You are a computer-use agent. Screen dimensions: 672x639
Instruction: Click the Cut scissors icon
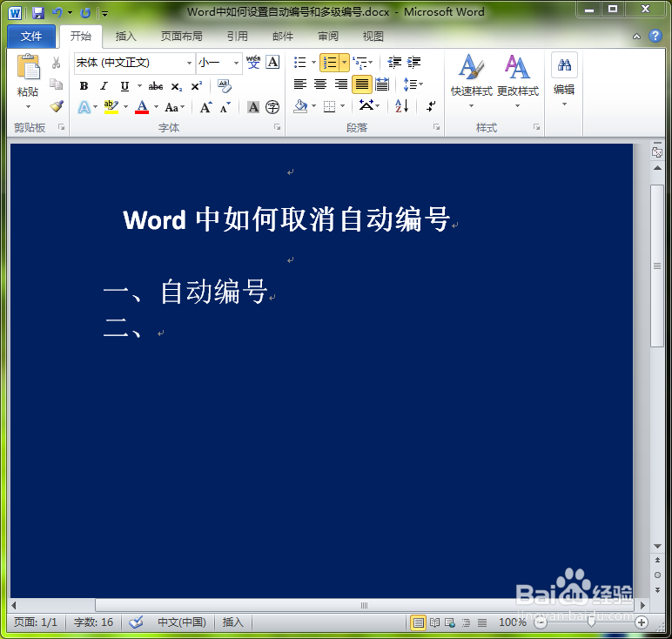[x=56, y=63]
